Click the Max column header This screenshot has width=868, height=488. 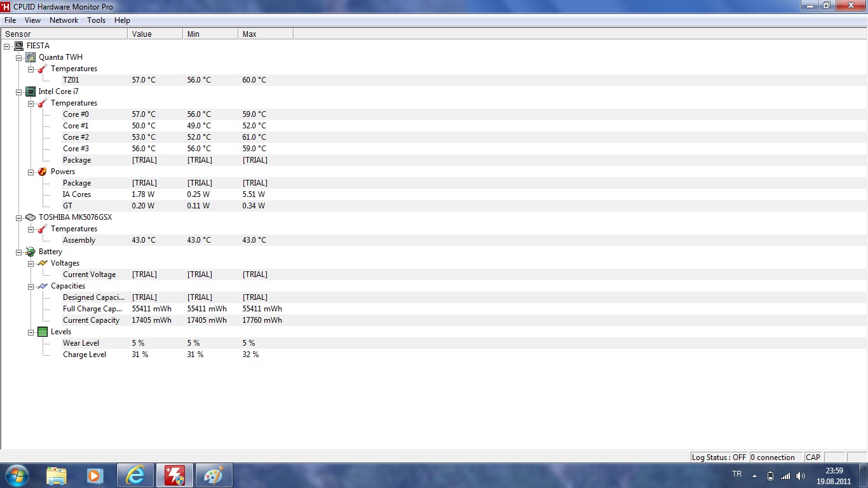click(x=266, y=34)
